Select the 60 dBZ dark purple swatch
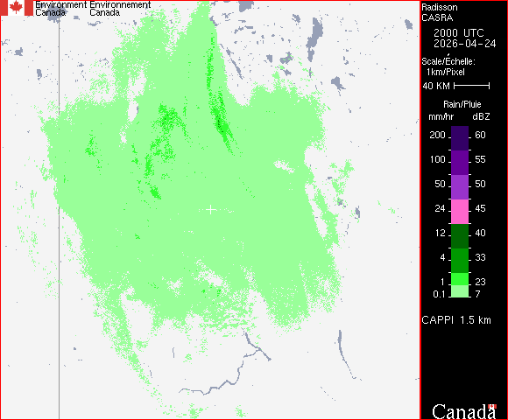This screenshot has width=508, height=420. click(x=460, y=138)
